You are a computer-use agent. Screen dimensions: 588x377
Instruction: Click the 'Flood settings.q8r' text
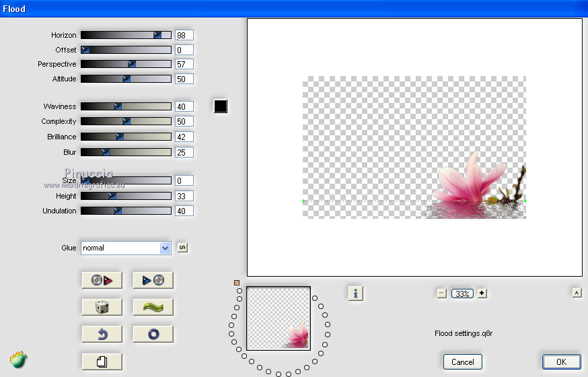pos(464,333)
